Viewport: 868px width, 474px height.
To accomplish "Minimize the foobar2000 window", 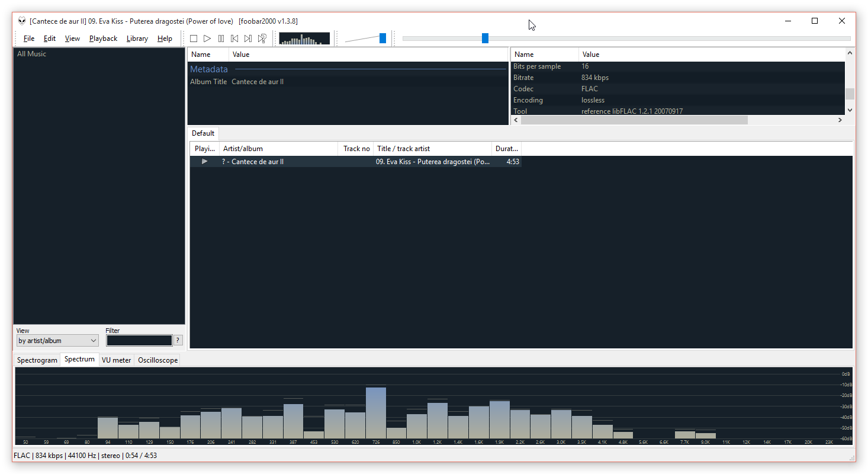I will [x=787, y=21].
